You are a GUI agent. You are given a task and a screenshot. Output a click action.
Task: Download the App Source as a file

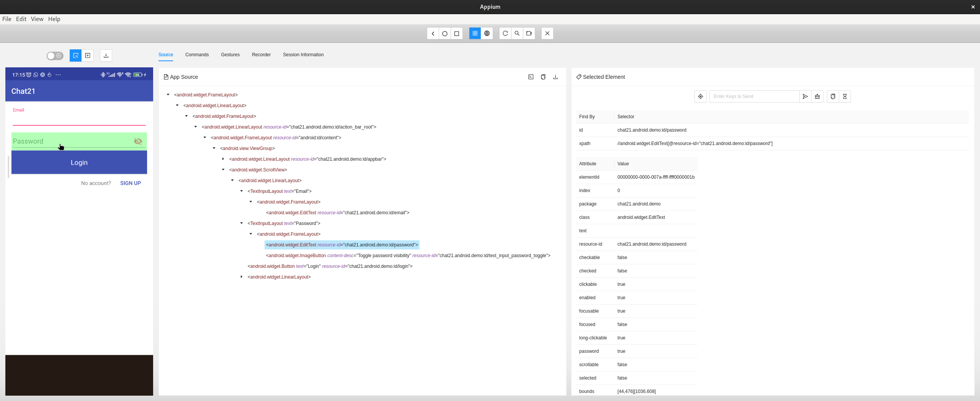pos(555,77)
